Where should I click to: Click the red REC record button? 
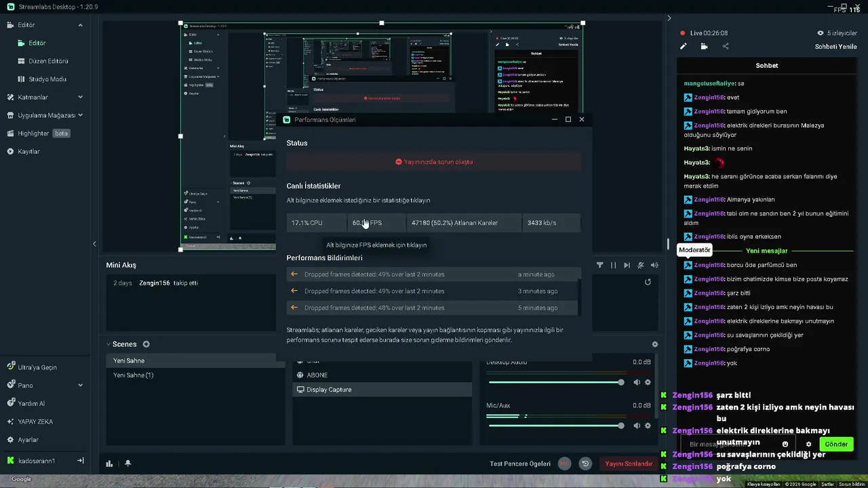pyautogui.click(x=564, y=464)
